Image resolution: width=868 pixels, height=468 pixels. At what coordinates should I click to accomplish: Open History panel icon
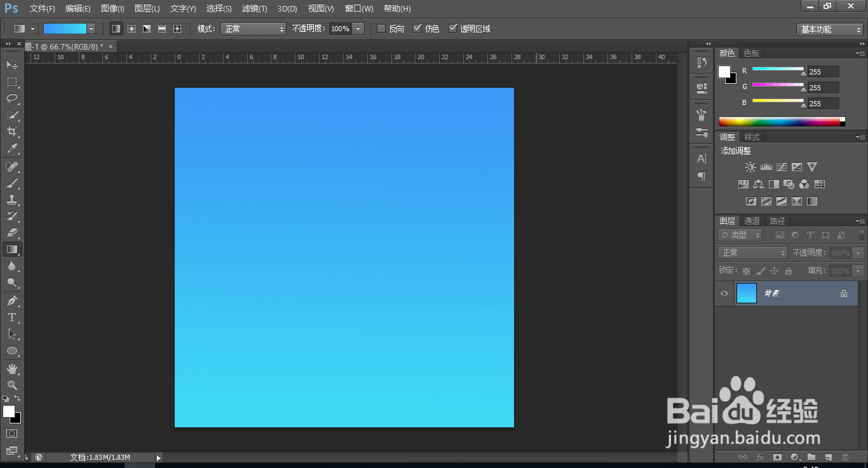tap(702, 62)
